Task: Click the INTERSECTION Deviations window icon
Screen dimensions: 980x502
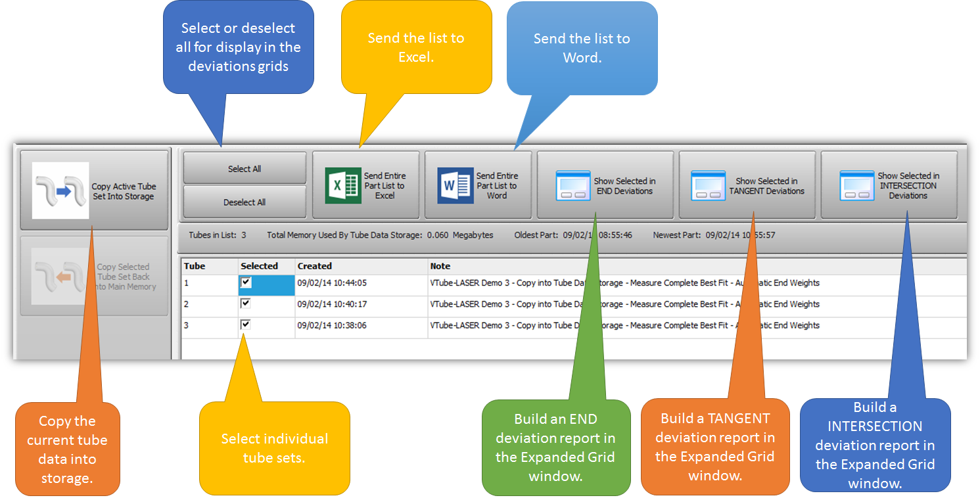Action: (856, 186)
